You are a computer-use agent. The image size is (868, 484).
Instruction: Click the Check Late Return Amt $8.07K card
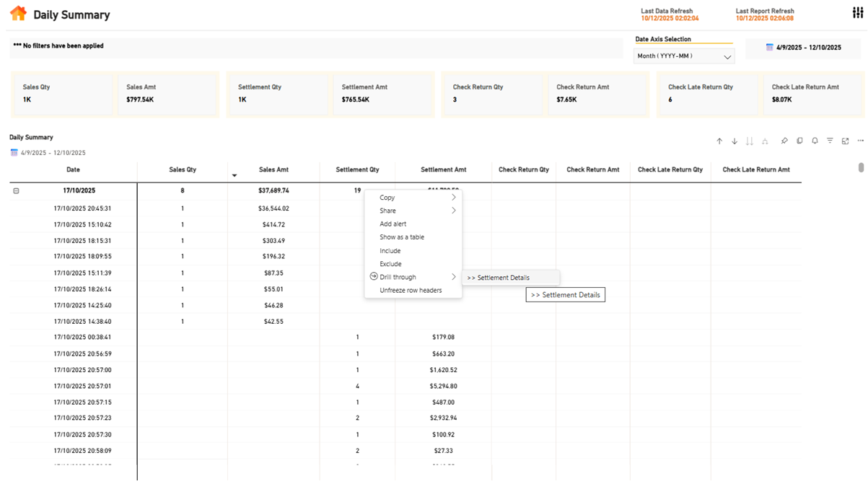tap(813, 94)
